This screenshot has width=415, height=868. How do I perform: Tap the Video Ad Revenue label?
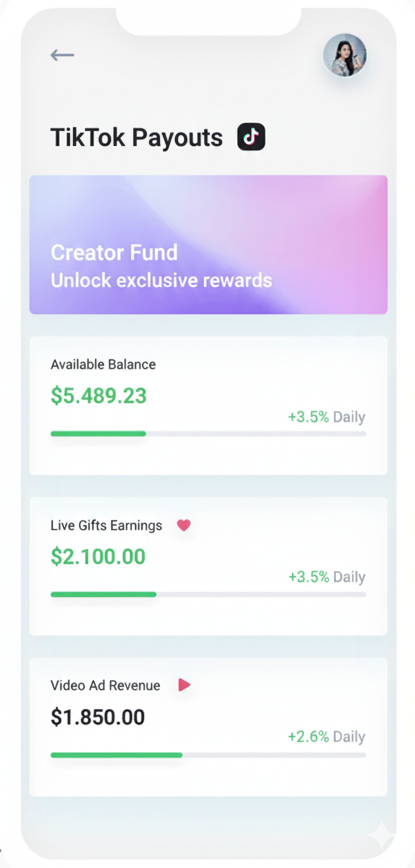click(x=106, y=685)
